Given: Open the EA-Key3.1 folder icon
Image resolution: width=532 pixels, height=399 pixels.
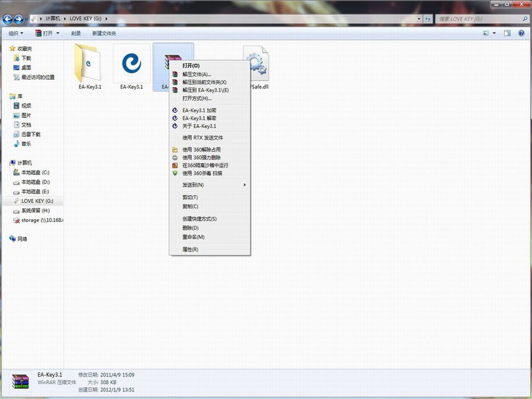Looking at the screenshot, I should click(x=88, y=63).
